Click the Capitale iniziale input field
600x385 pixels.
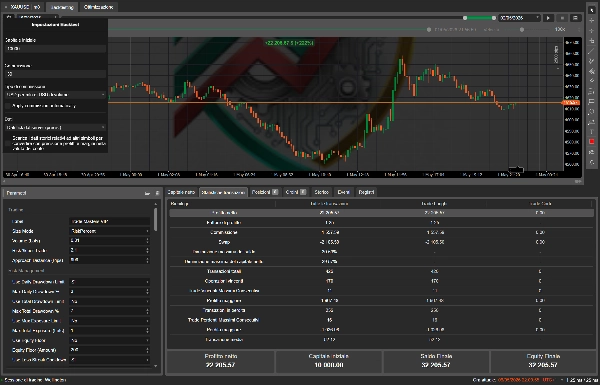pyautogui.click(x=55, y=49)
